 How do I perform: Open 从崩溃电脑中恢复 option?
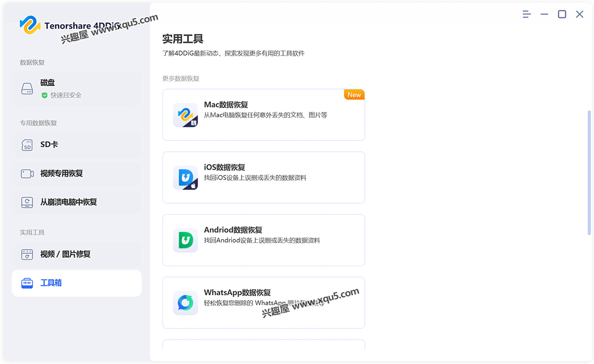(x=68, y=202)
